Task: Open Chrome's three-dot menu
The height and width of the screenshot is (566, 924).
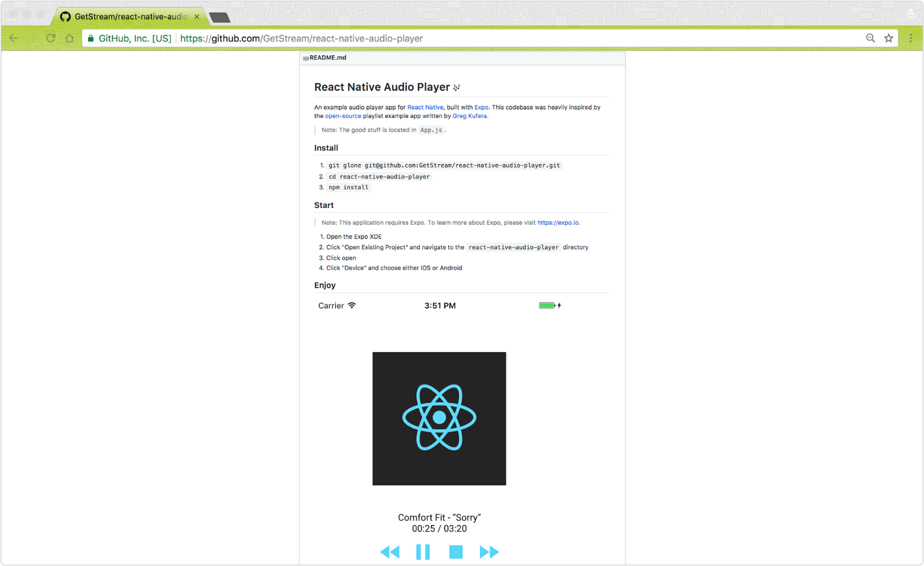Action: tap(911, 38)
